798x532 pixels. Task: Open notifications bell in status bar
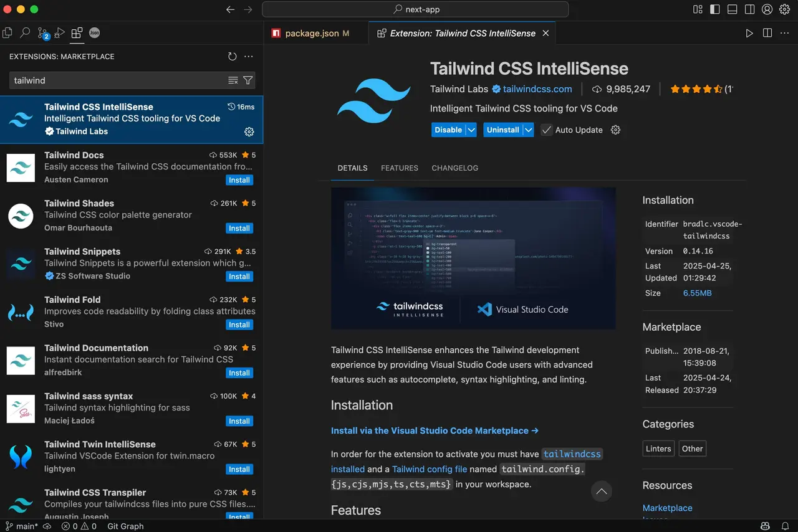click(x=786, y=526)
